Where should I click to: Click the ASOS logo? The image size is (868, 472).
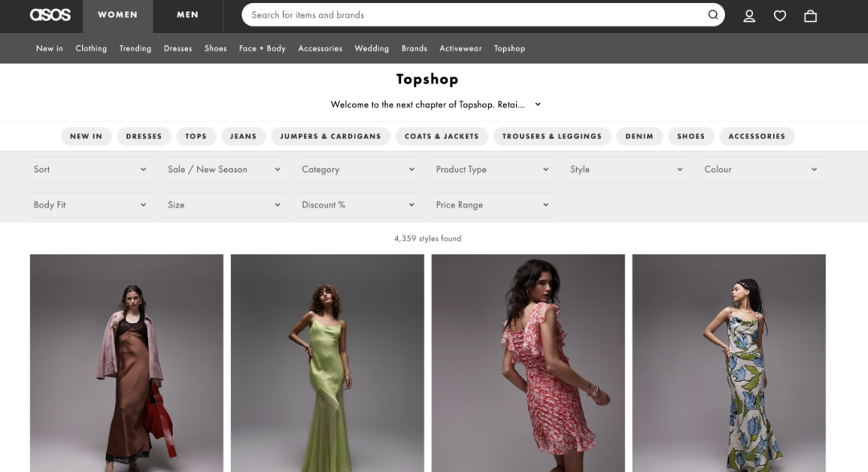pyautogui.click(x=50, y=15)
